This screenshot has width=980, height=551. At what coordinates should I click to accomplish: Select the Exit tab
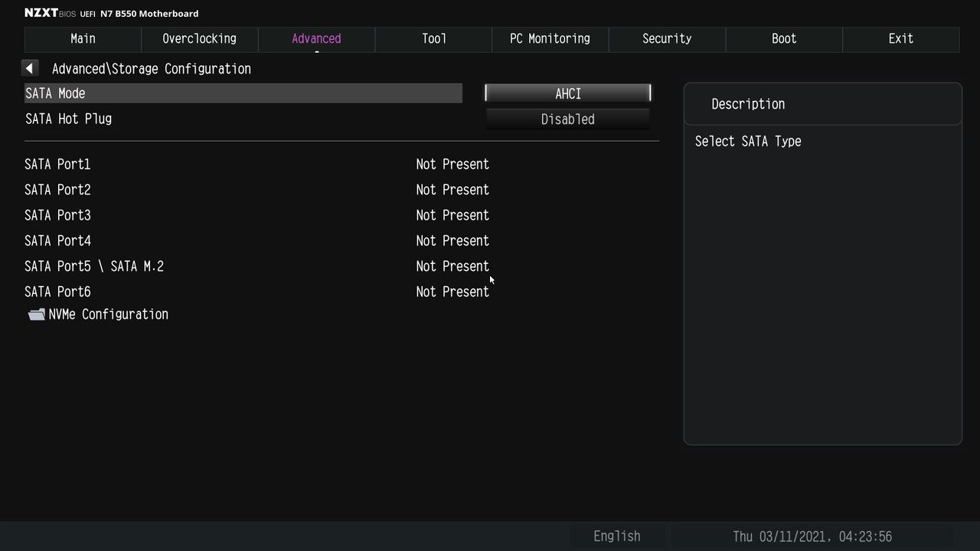click(900, 39)
